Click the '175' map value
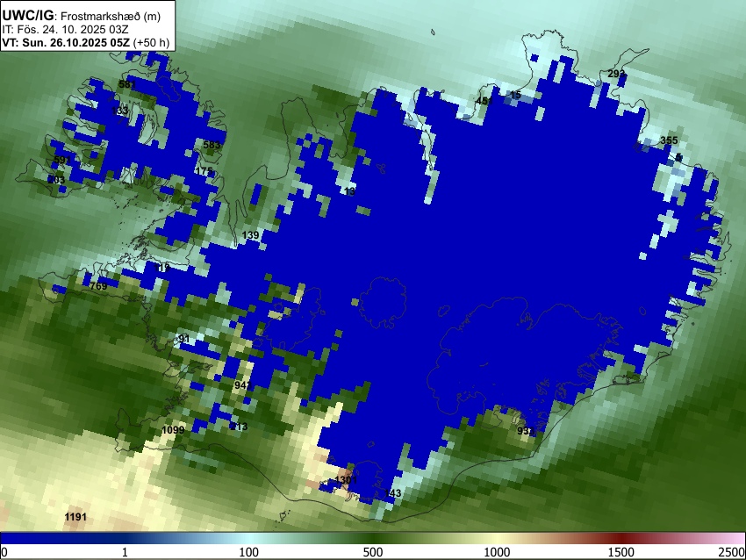 pos(204,171)
